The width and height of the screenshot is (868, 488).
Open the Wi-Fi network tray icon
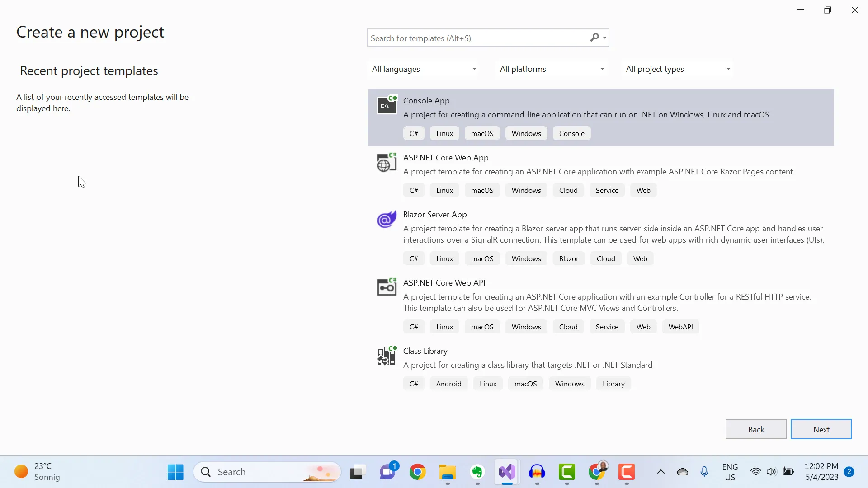pos(755,472)
